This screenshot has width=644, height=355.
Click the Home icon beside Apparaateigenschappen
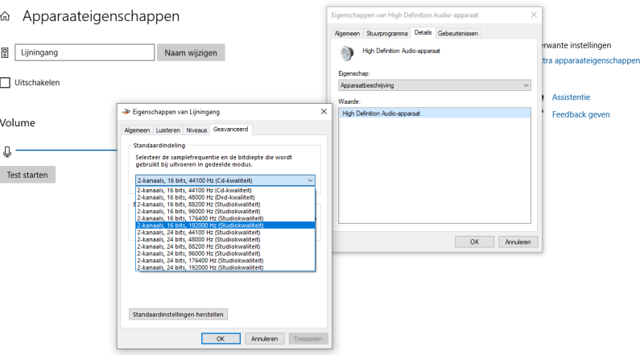coord(5,16)
